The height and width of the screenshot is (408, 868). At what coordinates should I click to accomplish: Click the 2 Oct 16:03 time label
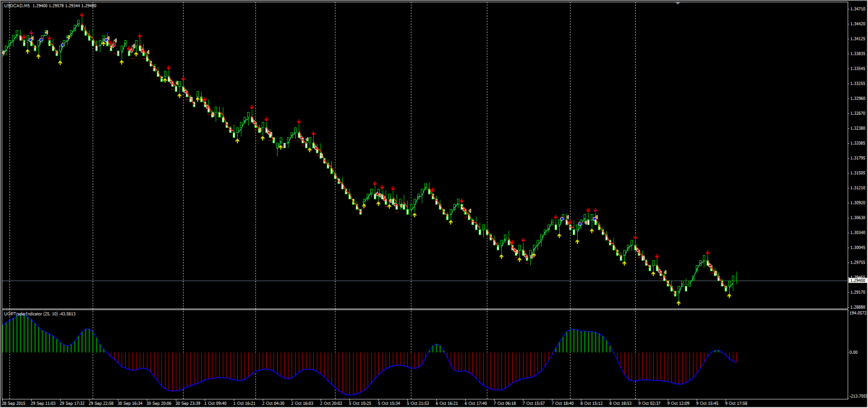pyautogui.click(x=302, y=403)
